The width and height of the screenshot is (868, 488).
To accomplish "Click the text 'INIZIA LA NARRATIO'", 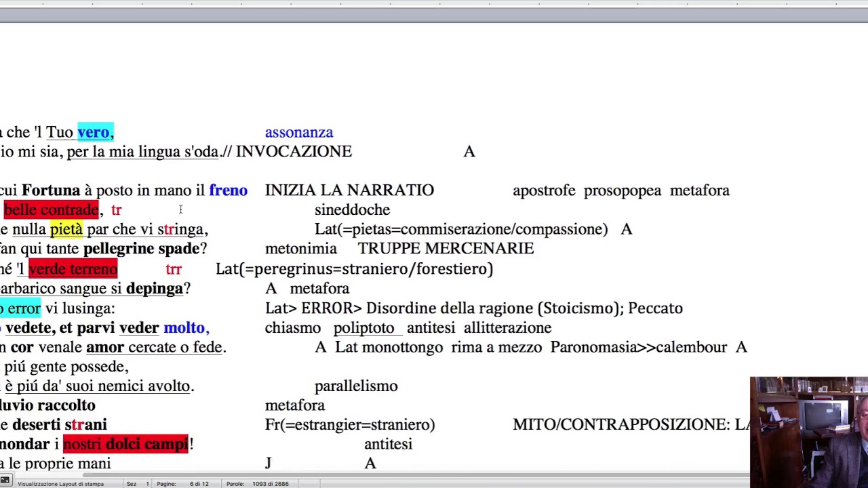I will (349, 190).
